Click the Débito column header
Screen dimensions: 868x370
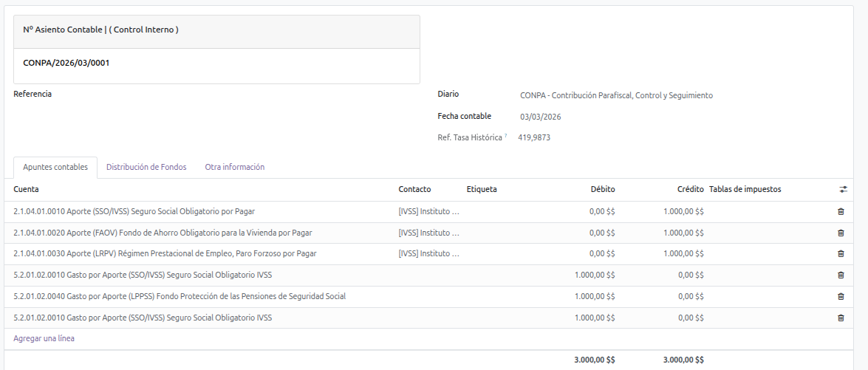coord(602,189)
